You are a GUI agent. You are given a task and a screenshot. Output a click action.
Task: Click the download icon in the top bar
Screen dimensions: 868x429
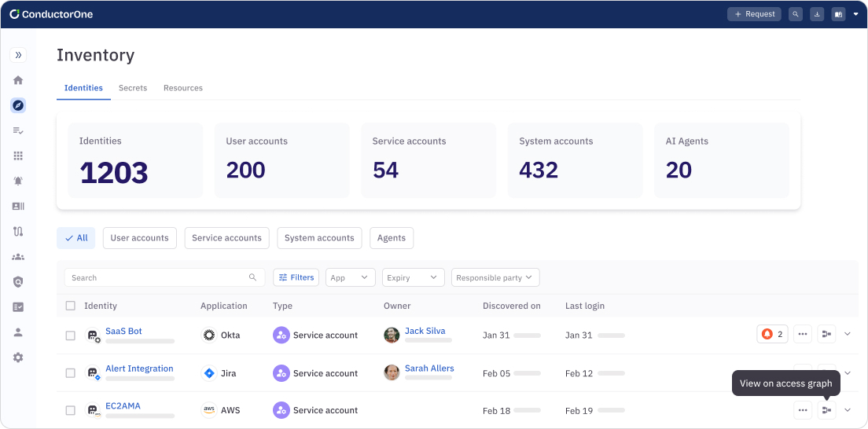(x=817, y=14)
